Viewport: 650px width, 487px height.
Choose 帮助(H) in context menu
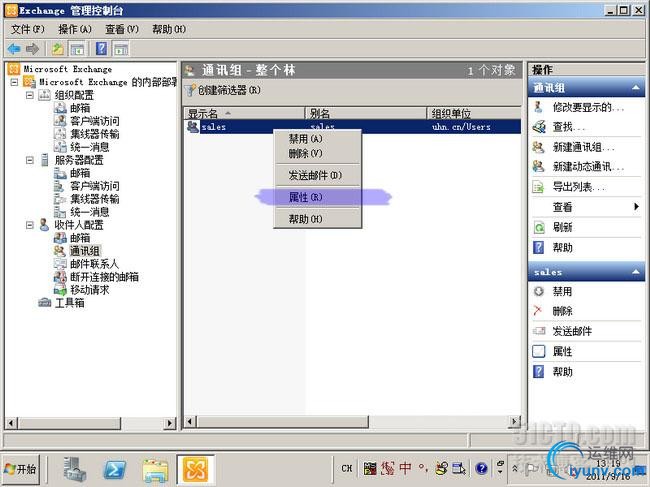click(318, 219)
